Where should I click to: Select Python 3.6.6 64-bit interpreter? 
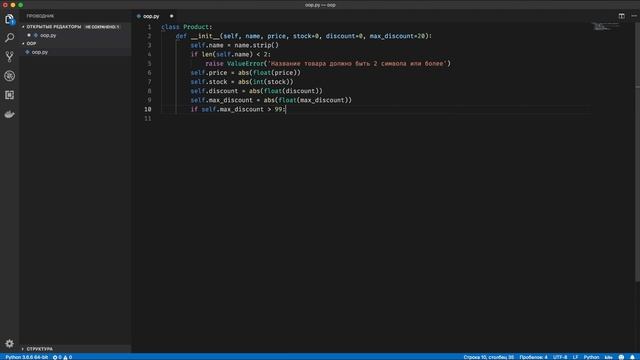27,357
